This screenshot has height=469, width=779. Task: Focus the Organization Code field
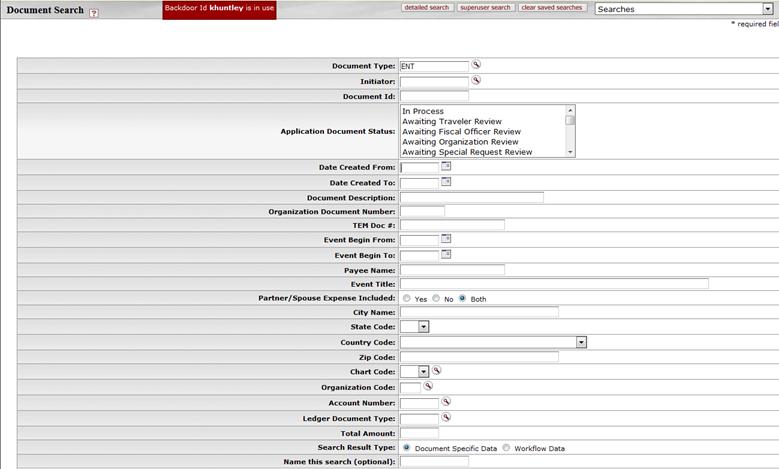[x=410, y=388]
